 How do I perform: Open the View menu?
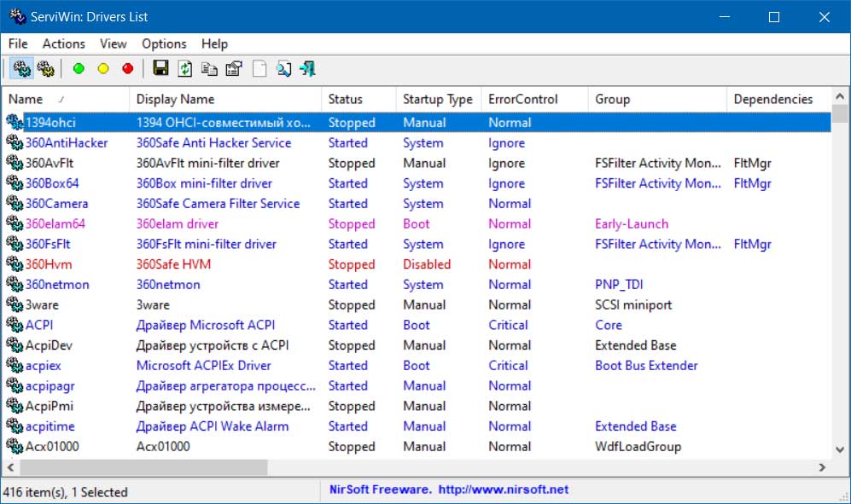coord(113,44)
